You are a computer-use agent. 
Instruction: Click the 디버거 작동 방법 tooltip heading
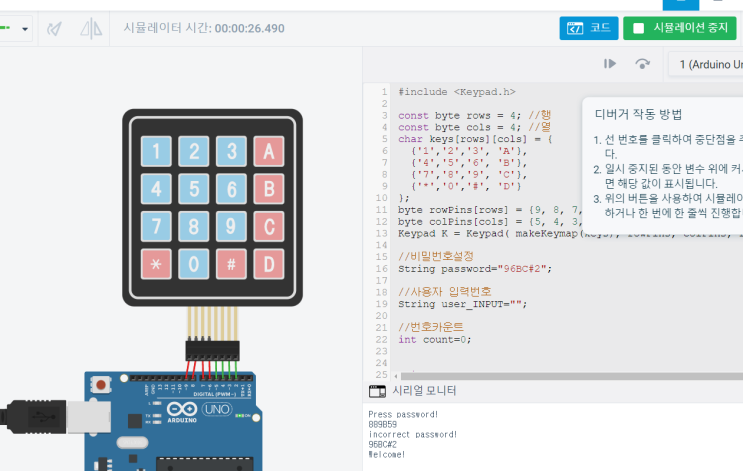638,114
